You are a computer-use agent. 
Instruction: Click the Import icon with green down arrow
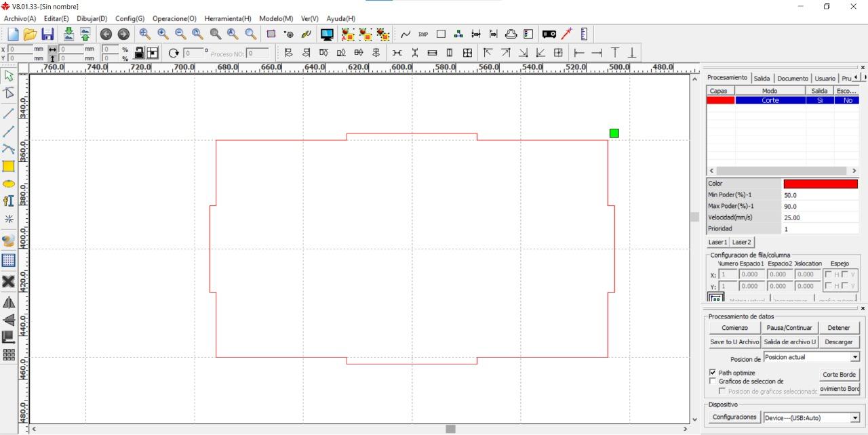pos(68,34)
